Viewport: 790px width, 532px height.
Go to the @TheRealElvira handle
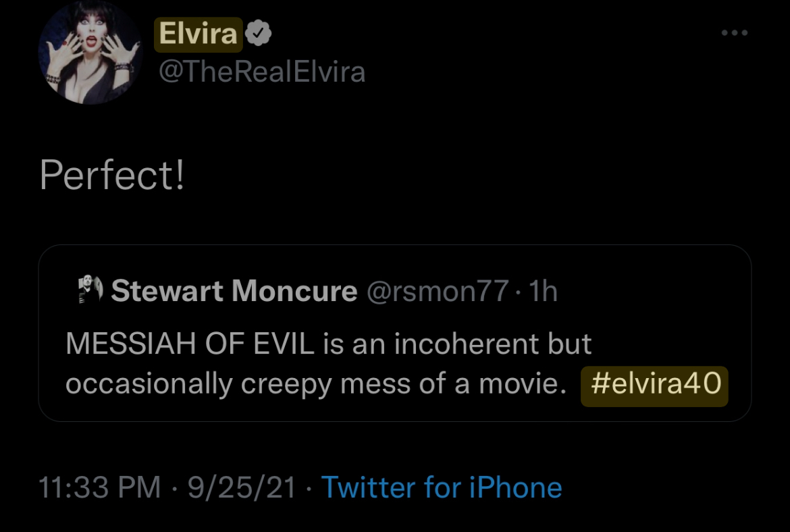tap(261, 72)
